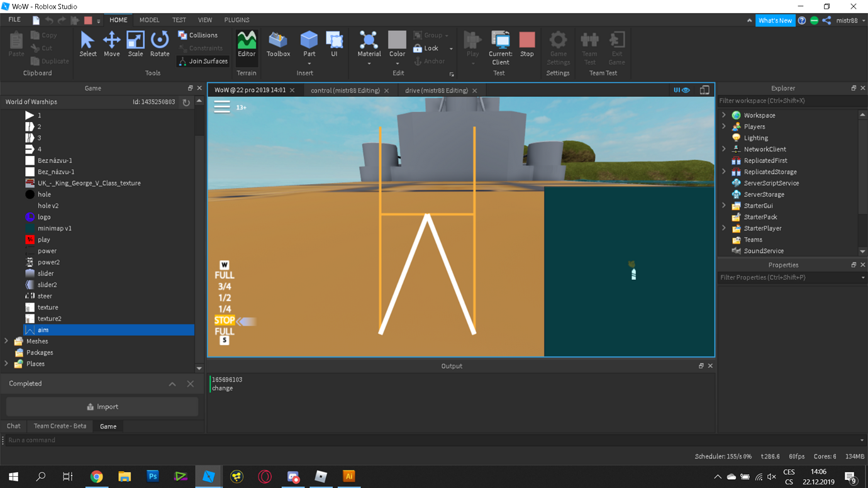Image resolution: width=868 pixels, height=488 pixels.
Task: Toggle Collisions on or off
Action: pos(198,35)
